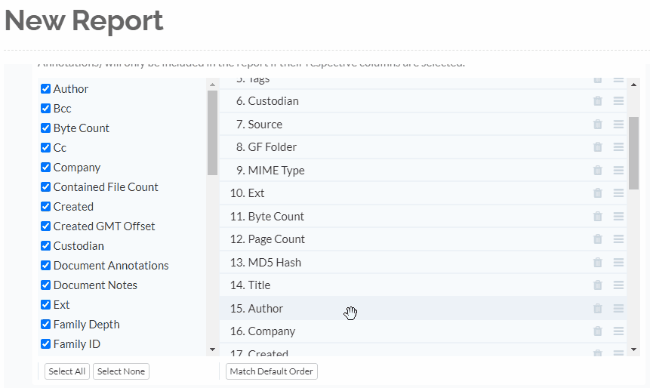Click column order scrollbar down arrow

633,349
